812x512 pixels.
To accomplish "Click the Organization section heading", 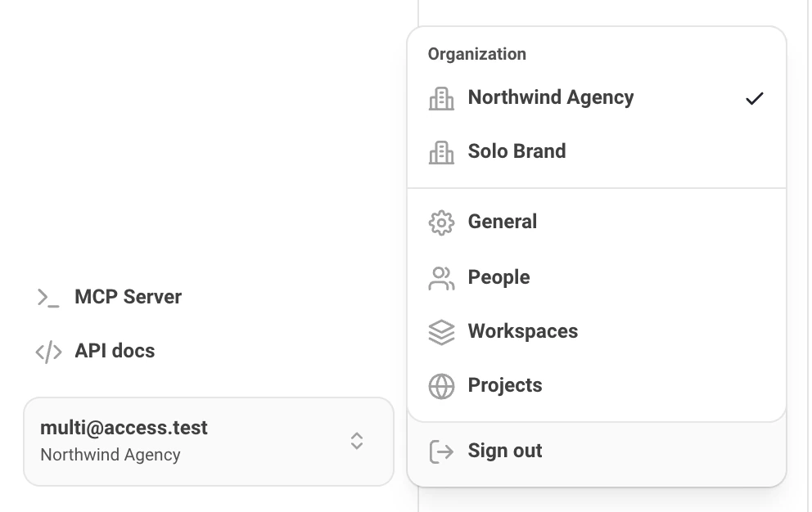I will 477,54.
